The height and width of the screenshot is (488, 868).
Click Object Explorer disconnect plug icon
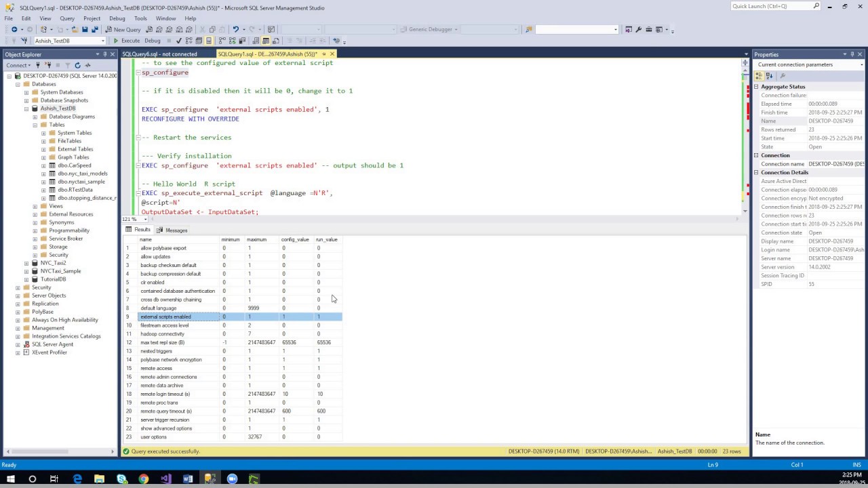coord(48,65)
